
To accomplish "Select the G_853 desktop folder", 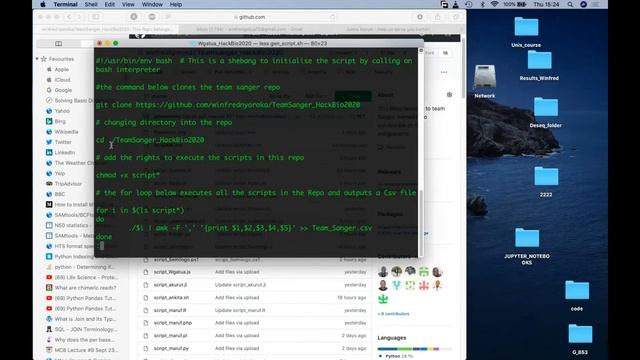I will coord(580,339).
